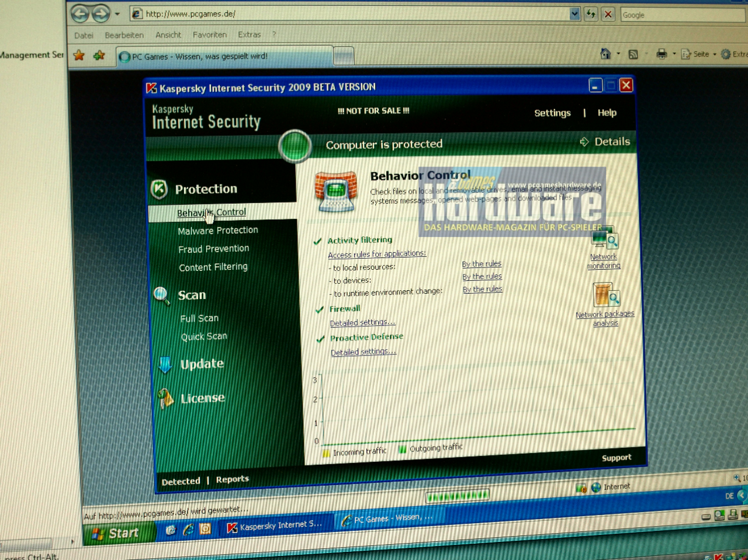748x560 pixels.
Task: Refresh the browser page
Action: (591, 14)
